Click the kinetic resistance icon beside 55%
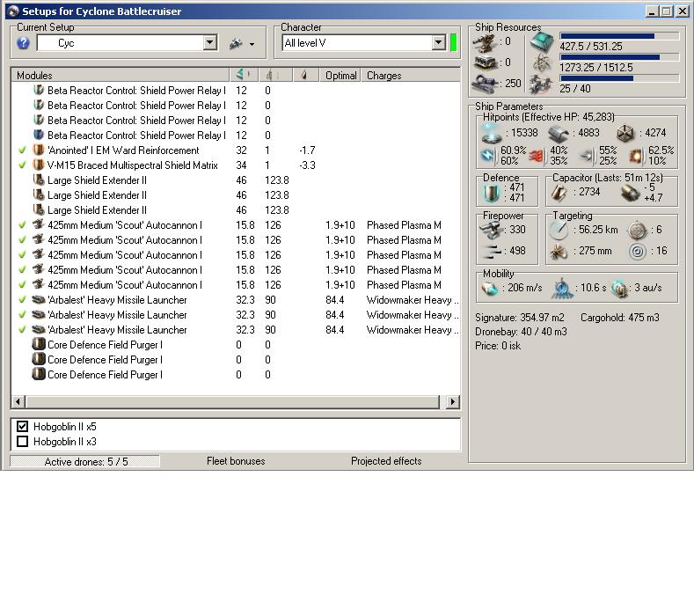Screen dimensions: 694x616 (x=587, y=155)
